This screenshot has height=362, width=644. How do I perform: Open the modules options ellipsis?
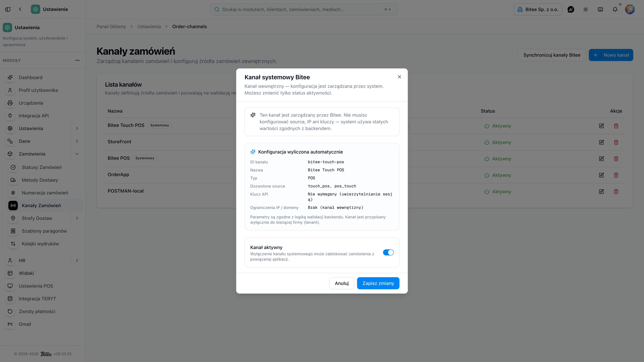coord(77,60)
